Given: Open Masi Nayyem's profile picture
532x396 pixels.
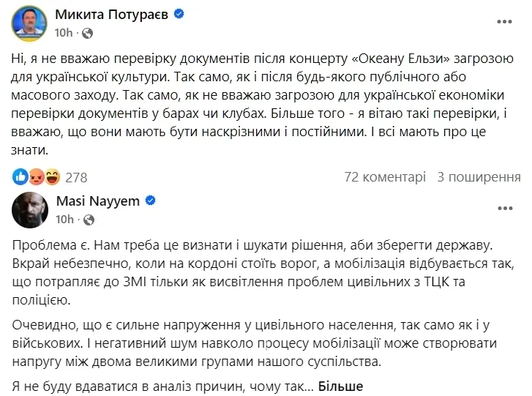Looking at the screenshot, I should [29, 210].
